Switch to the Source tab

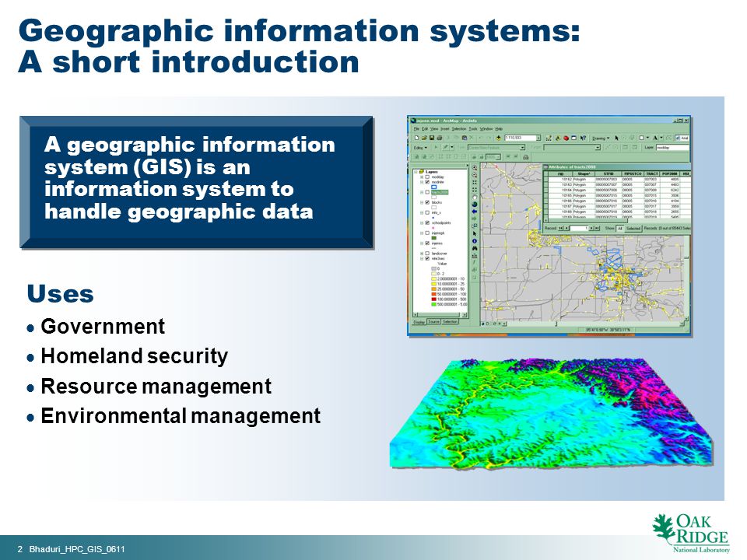tap(433, 321)
